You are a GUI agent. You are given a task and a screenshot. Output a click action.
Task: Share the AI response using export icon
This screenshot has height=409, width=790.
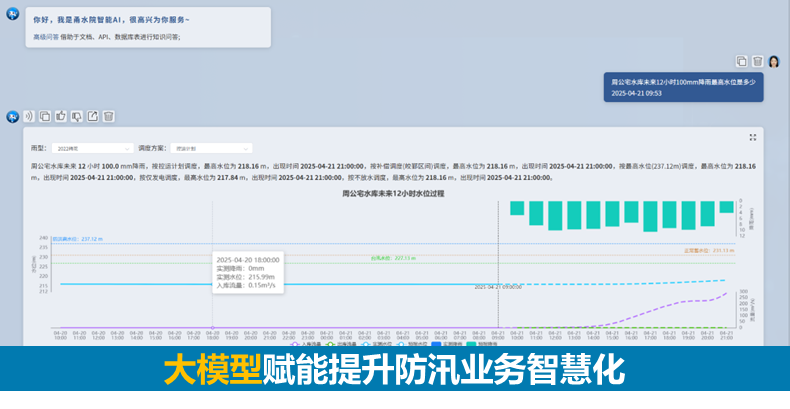[x=92, y=116]
